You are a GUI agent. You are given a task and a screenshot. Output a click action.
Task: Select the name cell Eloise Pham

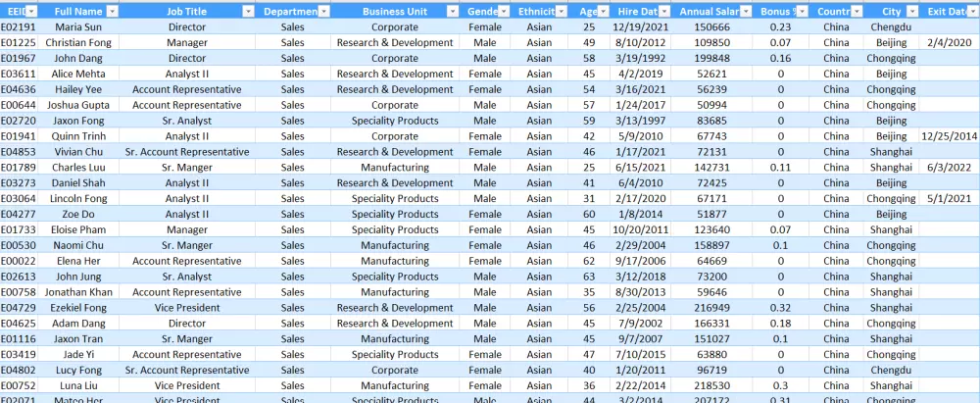[78, 229]
